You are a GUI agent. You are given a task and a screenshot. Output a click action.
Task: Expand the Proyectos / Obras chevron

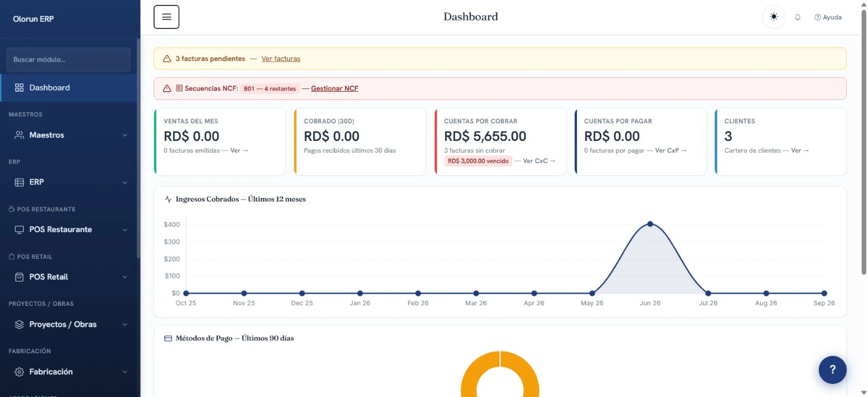tap(125, 325)
